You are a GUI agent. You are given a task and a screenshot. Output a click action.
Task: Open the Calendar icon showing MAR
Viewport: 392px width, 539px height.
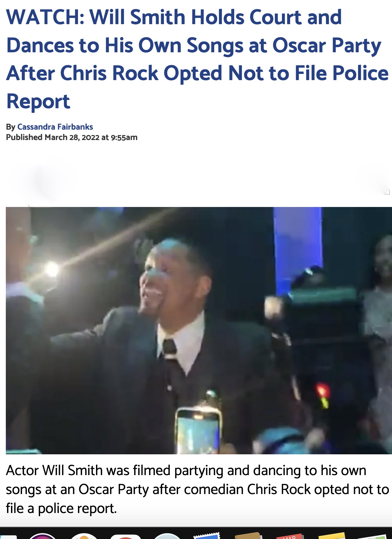(x=290, y=536)
